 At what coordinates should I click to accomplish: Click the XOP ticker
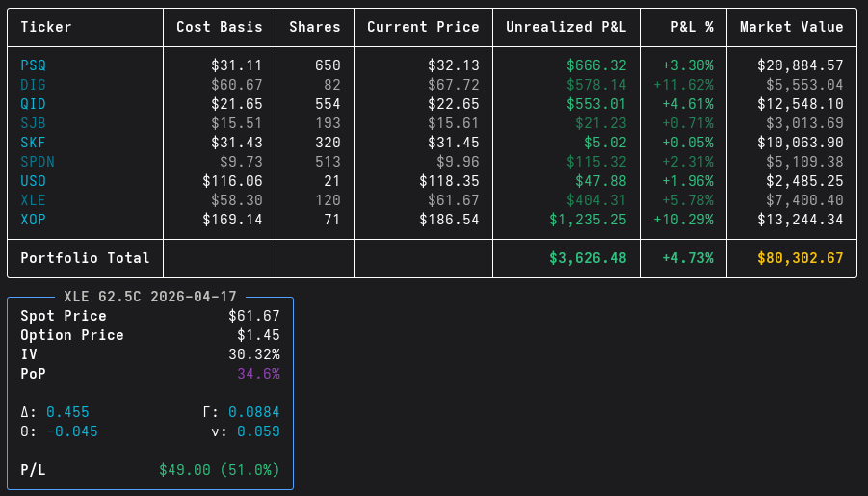33,220
